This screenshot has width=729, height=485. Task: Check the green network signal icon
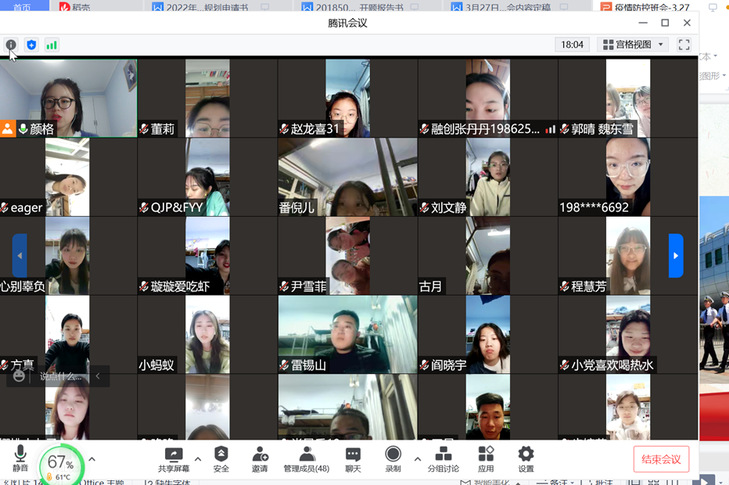[x=51, y=45]
